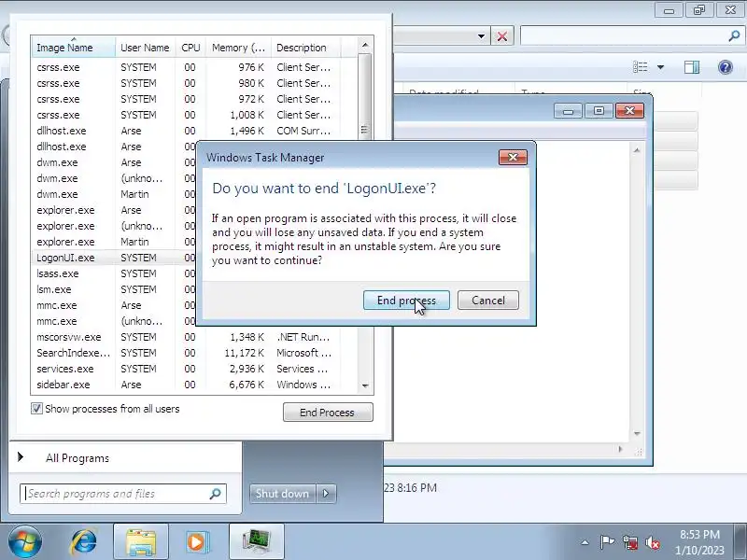
Task: Minimize the inner background window
Action: 568,111
